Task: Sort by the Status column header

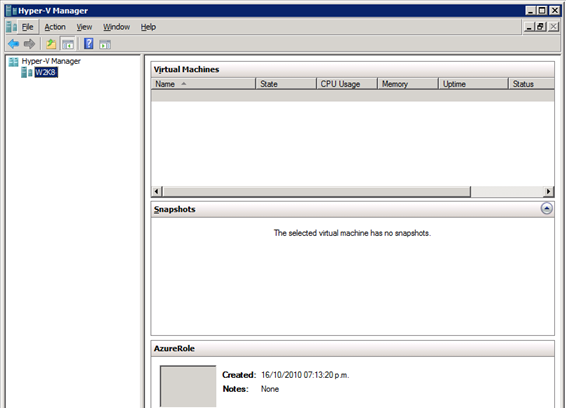Action: [x=531, y=84]
